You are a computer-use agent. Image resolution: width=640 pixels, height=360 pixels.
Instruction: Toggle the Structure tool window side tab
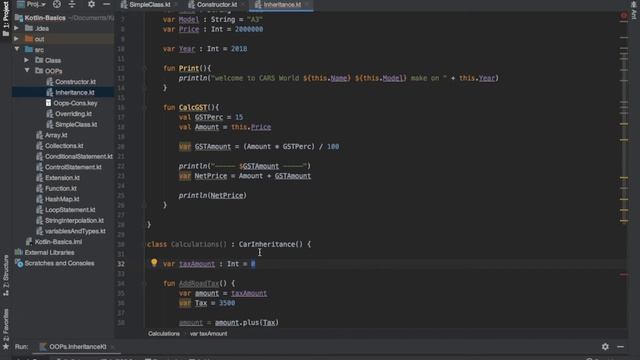[6, 276]
